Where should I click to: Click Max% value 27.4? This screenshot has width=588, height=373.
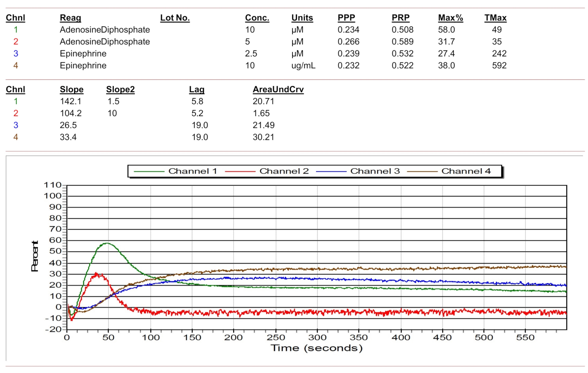(446, 54)
